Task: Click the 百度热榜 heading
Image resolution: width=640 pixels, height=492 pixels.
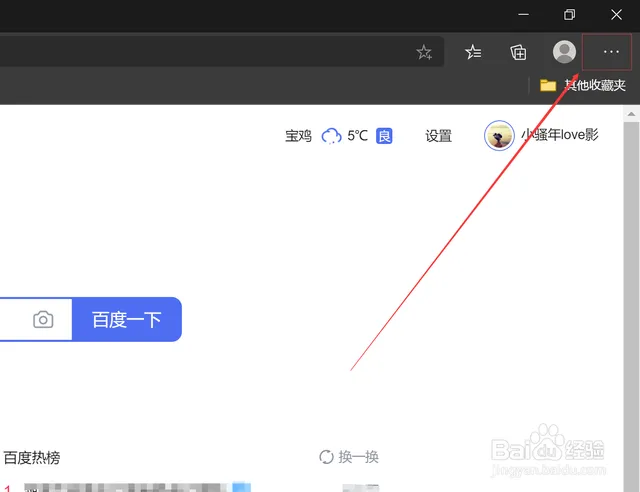Action: 32,458
